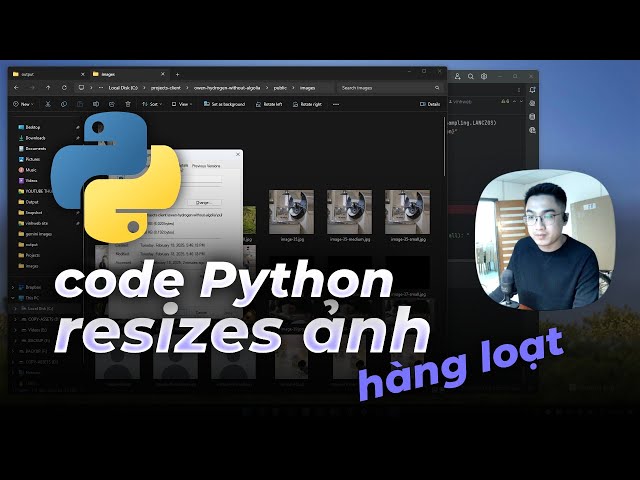Navigate to Local Disk (C:) breadcrumb
Viewport: 640px width, 480px height.
(x=123, y=88)
